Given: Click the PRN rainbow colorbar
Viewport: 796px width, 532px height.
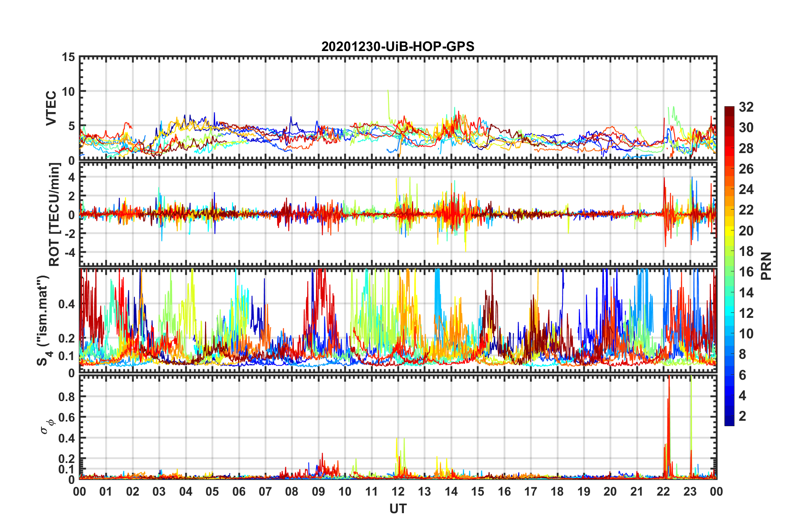Looking at the screenshot, I should pos(729,266).
